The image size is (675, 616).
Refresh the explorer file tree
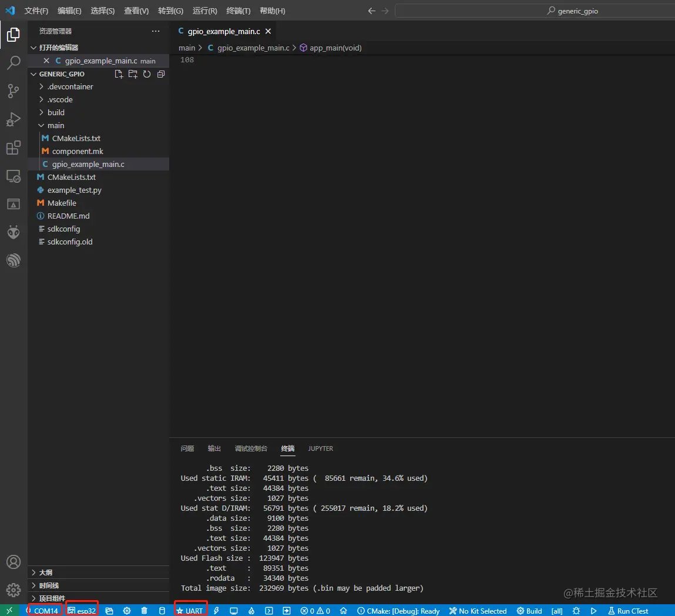coord(147,74)
